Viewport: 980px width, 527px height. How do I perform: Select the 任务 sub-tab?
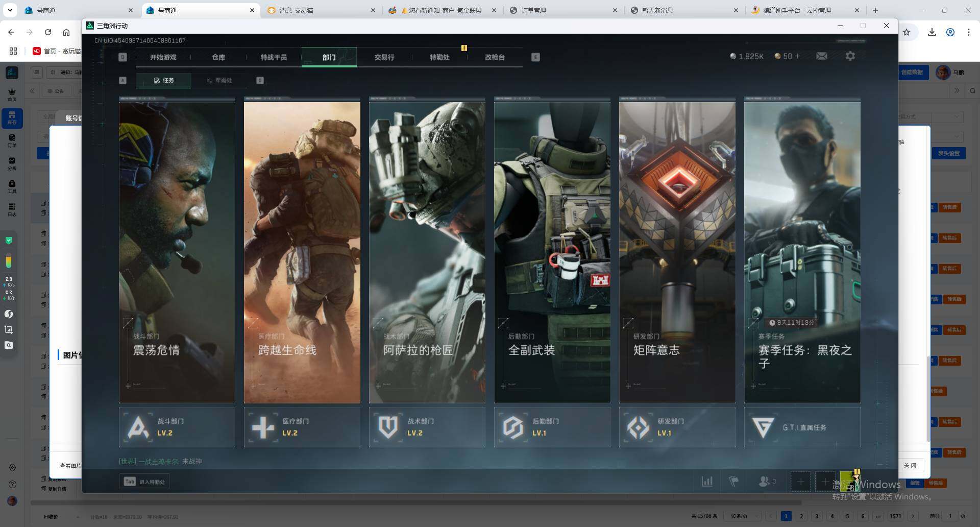pos(164,80)
